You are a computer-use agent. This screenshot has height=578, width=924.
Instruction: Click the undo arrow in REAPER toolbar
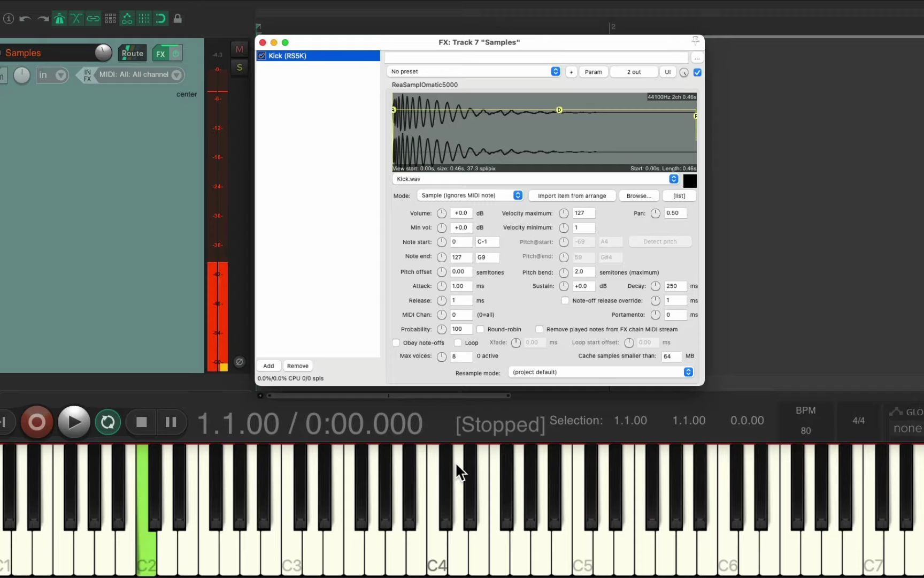coord(25,19)
